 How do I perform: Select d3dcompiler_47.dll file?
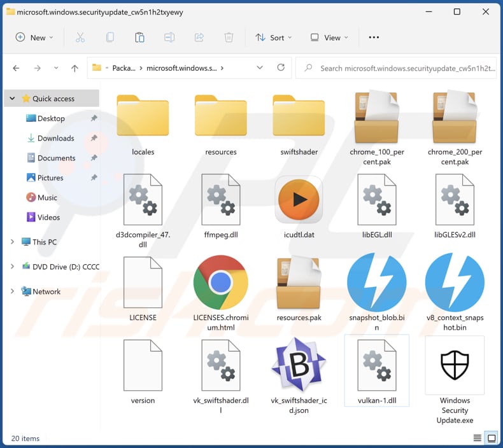143,211
